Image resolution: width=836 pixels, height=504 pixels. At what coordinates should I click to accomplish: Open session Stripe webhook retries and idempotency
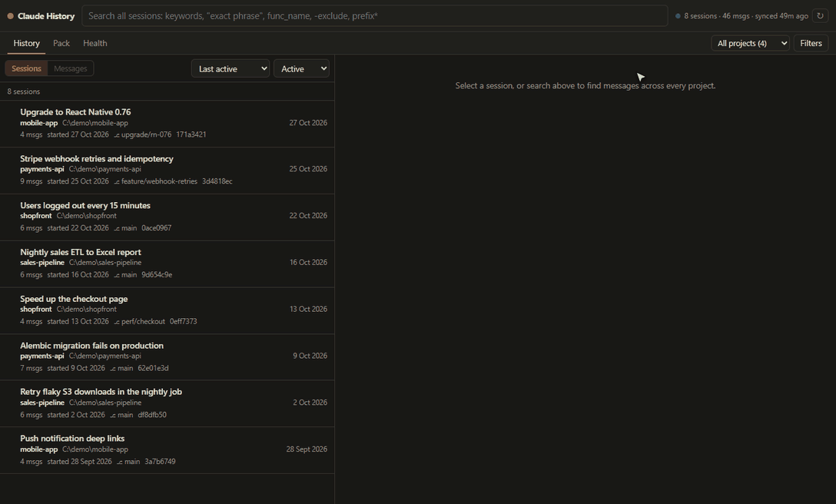167,170
